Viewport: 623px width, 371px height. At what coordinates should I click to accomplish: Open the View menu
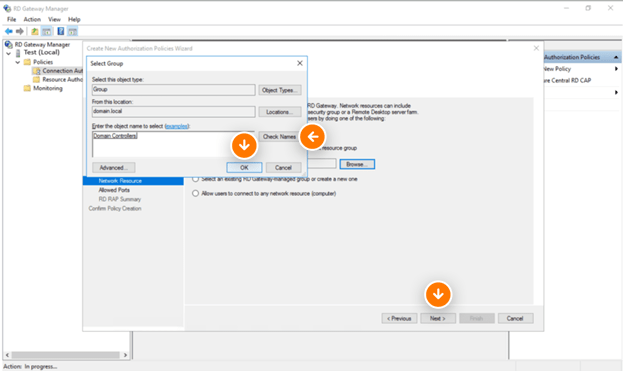[x=54, y=19]
